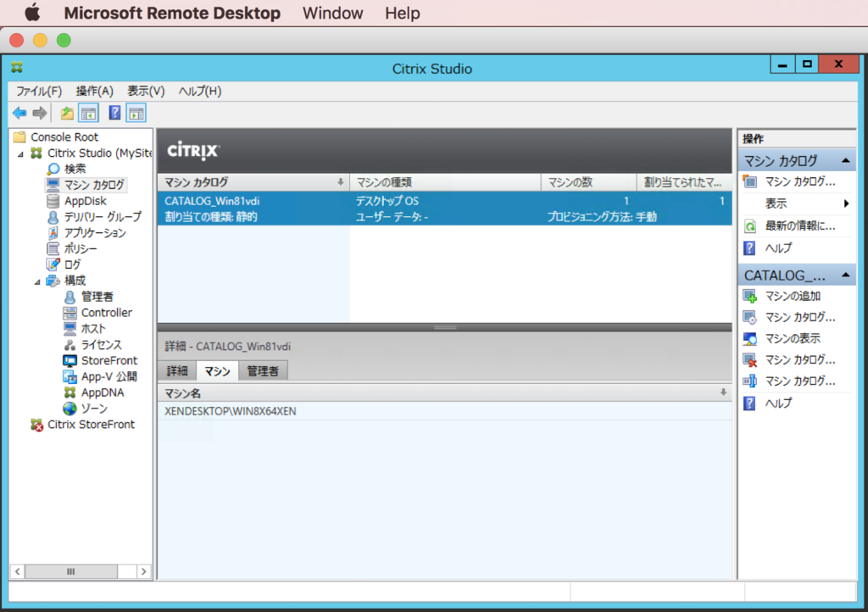The width and height of the screenshot is (868, 612).
Task: Click ヘルプ under CATALOG_ actions section
Action: click(x=778, y=403)
